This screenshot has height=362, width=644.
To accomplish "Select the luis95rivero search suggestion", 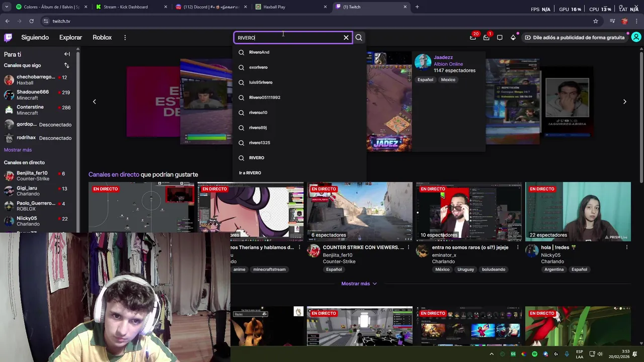I will click(300, 82).
